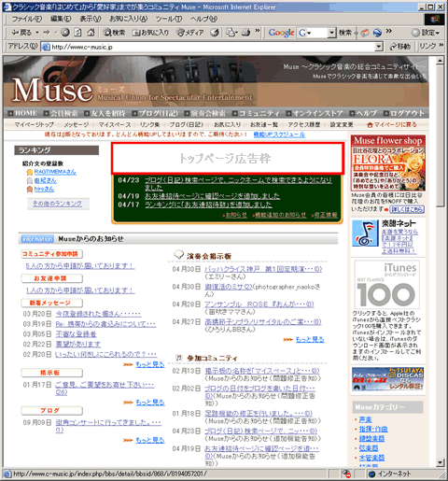Open the Favorites (お気に入り) toolbar button
Screen dimensions: 448x481
pos(150,33)
